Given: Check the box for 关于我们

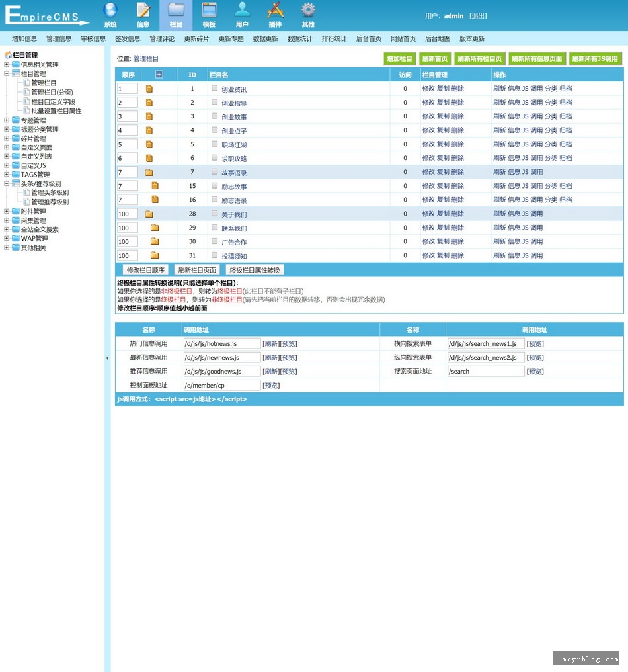Looking at the screenshot, I should [x=215, y=213].
